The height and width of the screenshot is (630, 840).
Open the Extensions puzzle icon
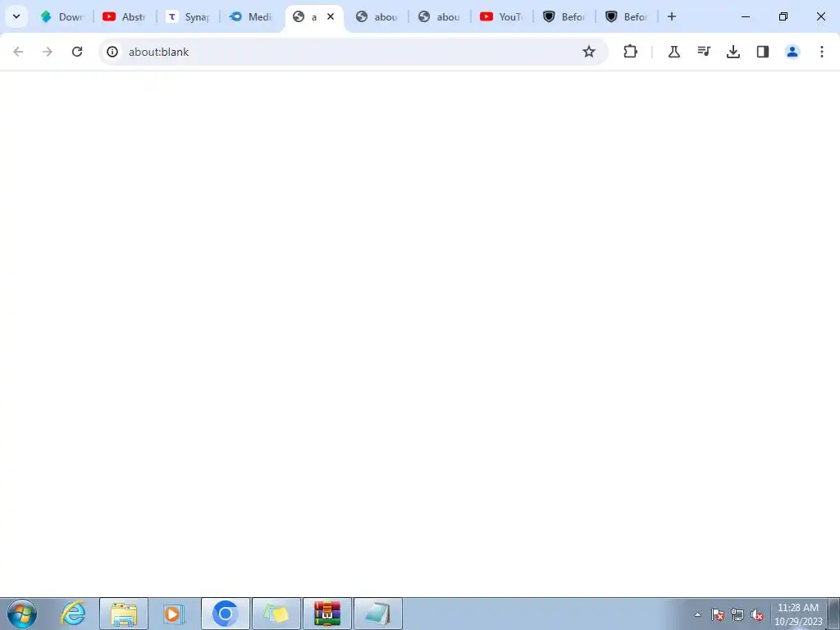(x=631, y=52)
